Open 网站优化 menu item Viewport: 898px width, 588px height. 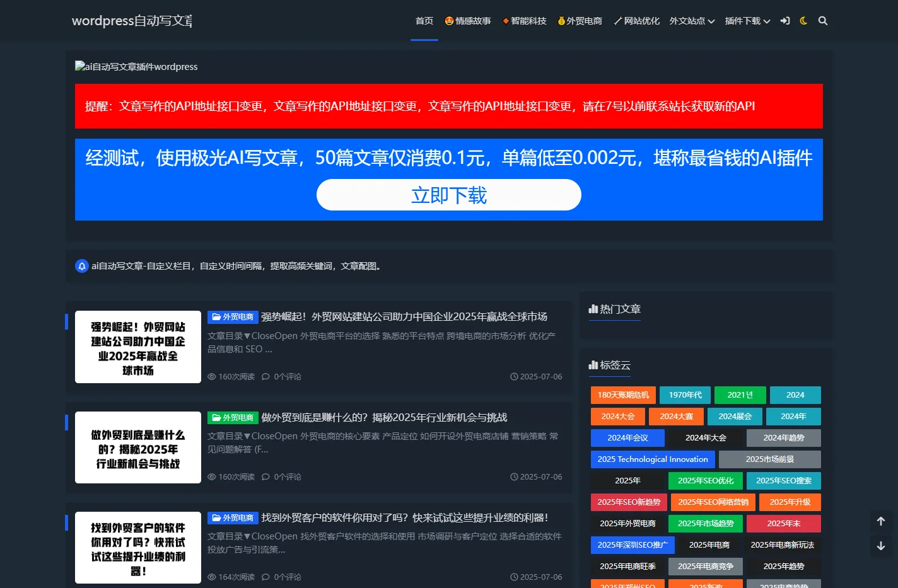(636, 21)
